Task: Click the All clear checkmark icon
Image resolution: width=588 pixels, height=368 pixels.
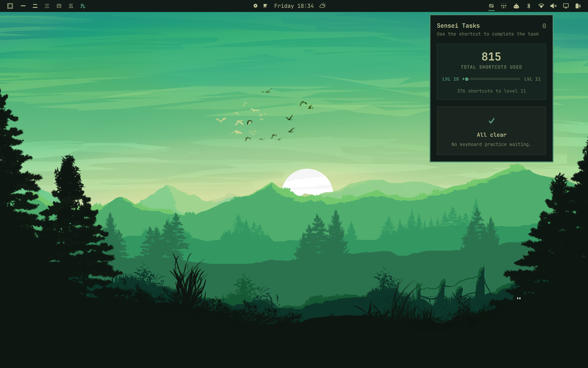Action: (491, 121)
